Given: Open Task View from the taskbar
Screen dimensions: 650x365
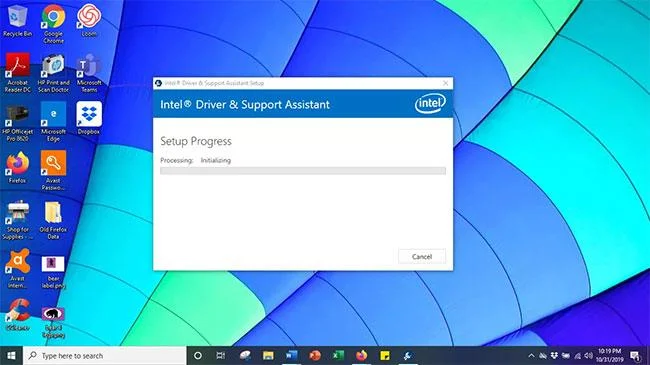Looking at the screenshot, I should click(x=221, y=355).
